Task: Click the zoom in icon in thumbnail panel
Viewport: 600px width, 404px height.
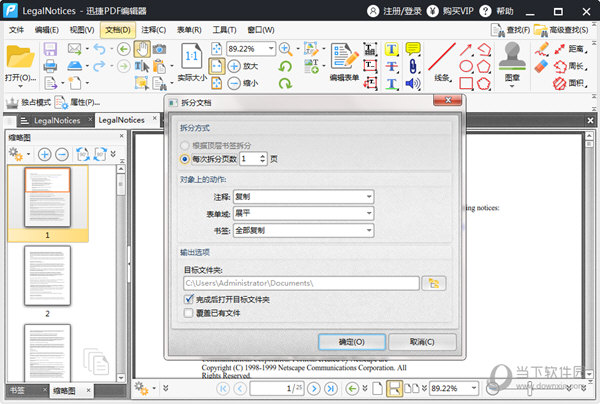Action: click(44, 155)
